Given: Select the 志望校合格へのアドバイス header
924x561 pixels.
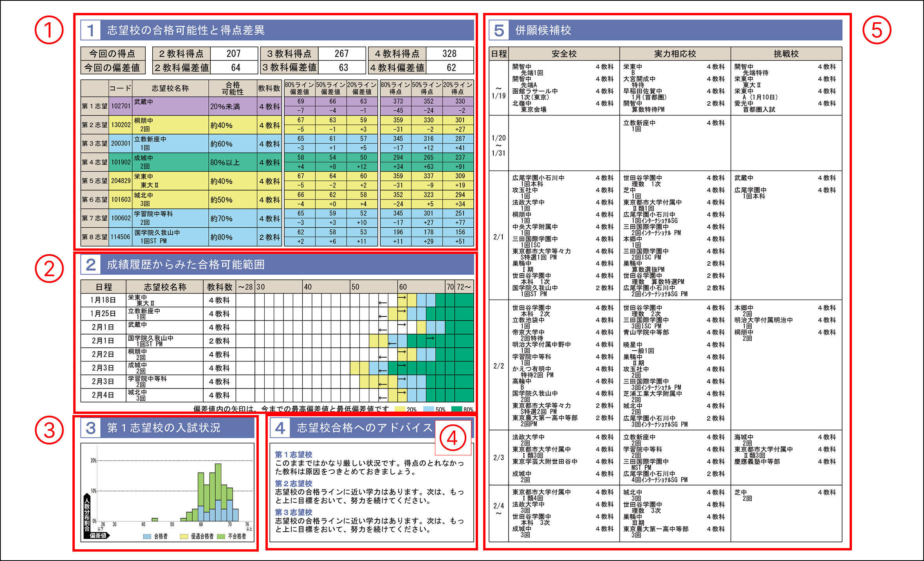Looking at the screenshot, I should point(364,428).
